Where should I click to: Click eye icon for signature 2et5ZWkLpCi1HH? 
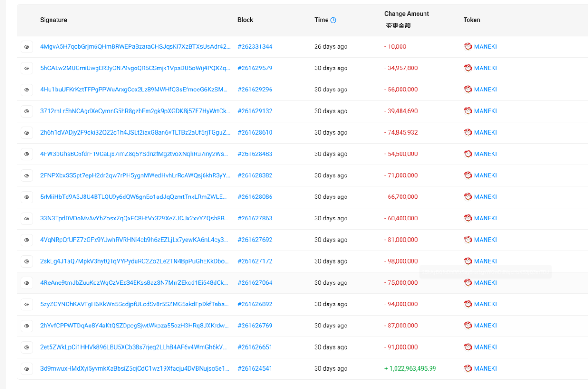pos(27,347)
